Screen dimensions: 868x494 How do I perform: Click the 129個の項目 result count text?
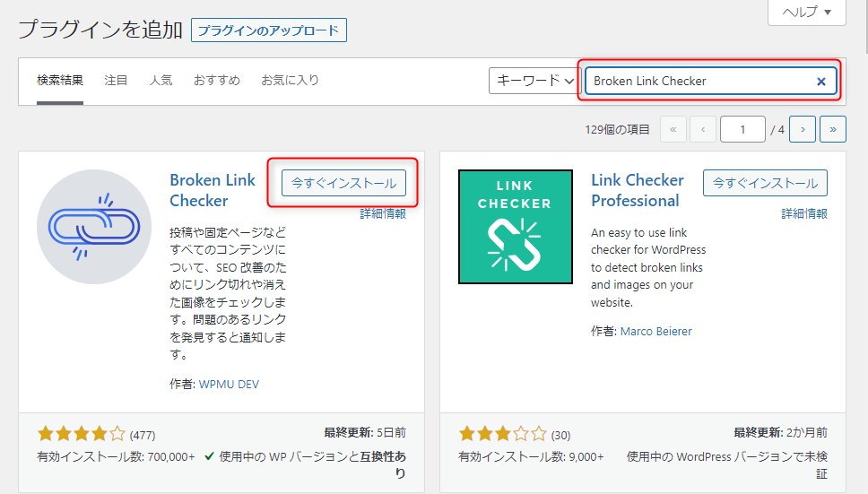[x=617, y=129]
